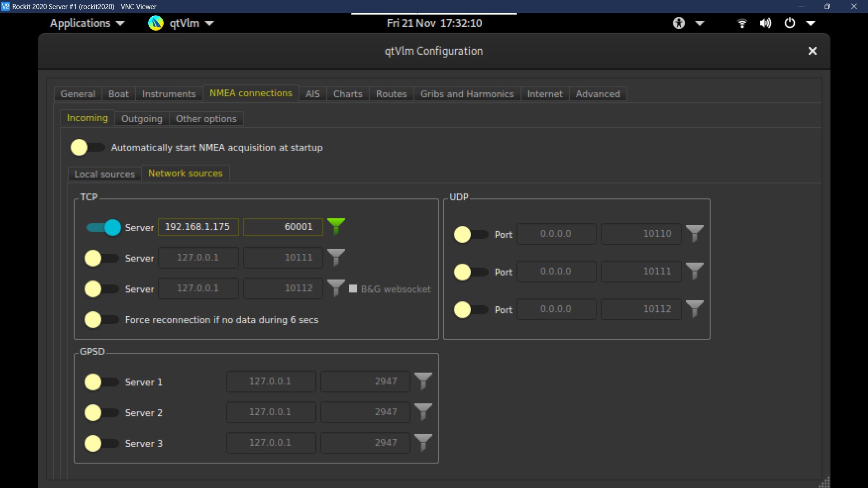Switch to the AIS tab

pos(313,94)
